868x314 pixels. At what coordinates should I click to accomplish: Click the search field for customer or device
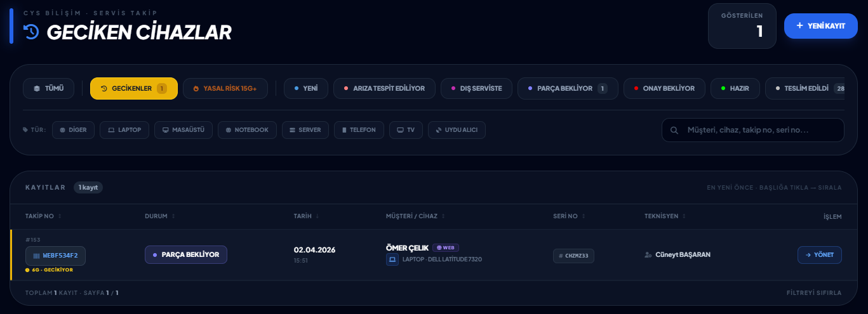click(x=753, y=130)
